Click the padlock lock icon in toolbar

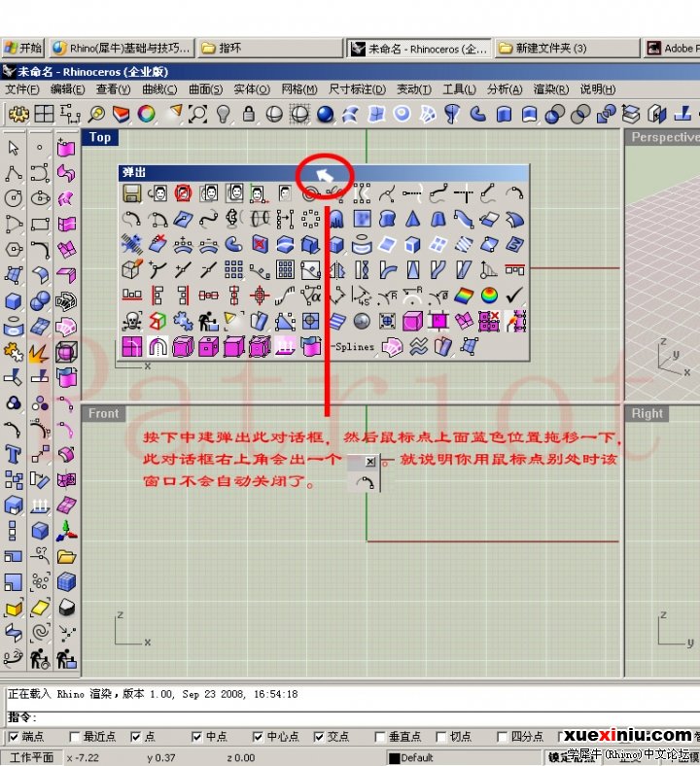coord(249,115)
